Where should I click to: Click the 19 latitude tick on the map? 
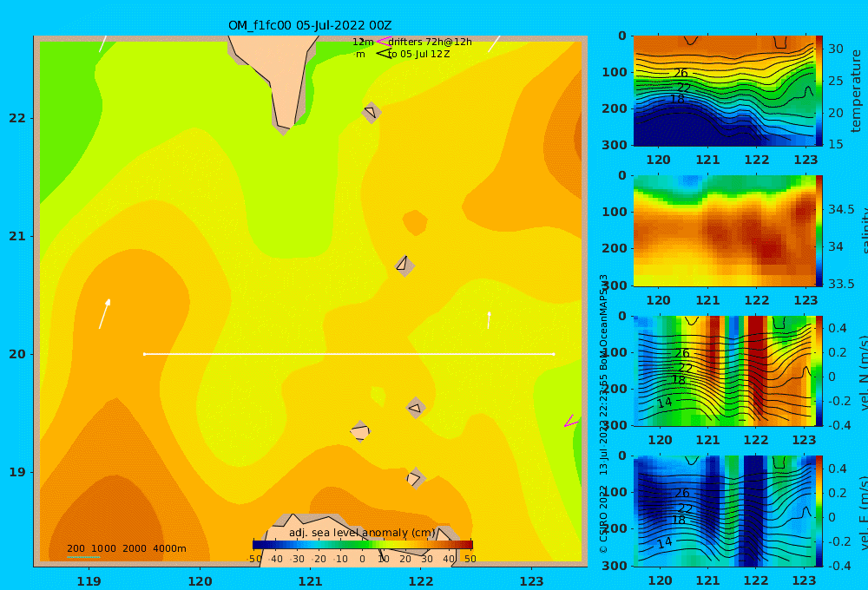[17, 472]
